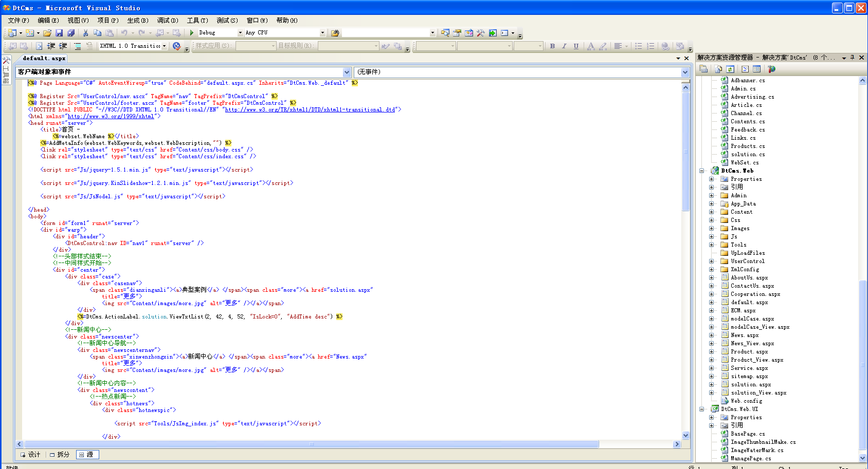Click the Save All icon

point(71,33)
